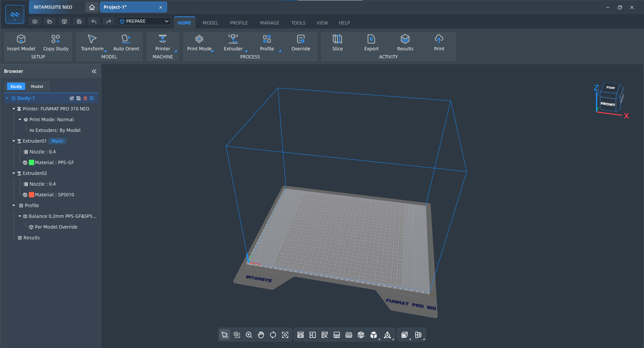Click the green PPS-GF material color swatch
The image size is (644, 348).
[32, 163]
